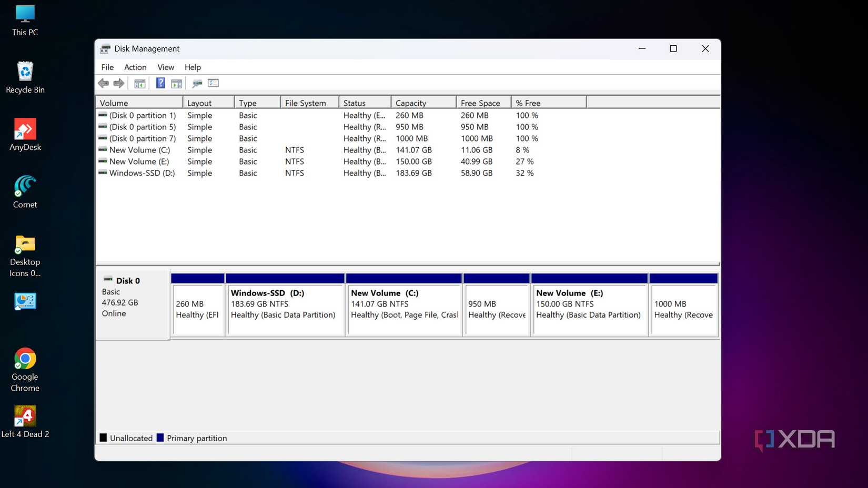Open Help via the blue question mark icon

(160, 83)
